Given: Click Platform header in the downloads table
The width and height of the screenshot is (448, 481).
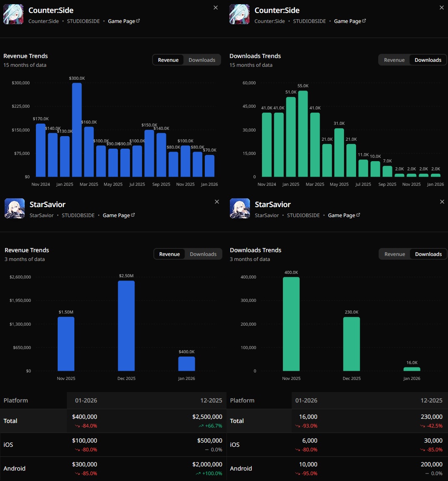Looking at the screenshot, I should click(x=242, y=400).
